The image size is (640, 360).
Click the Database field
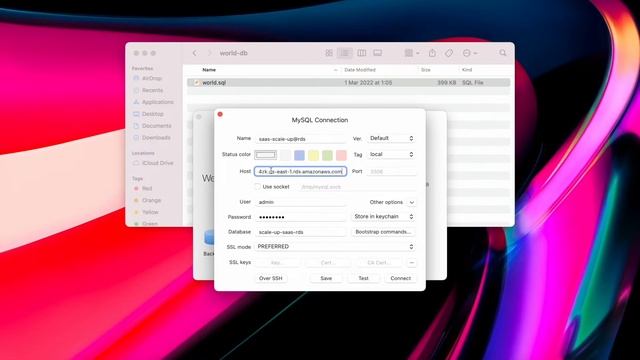[x=300, y=232]
